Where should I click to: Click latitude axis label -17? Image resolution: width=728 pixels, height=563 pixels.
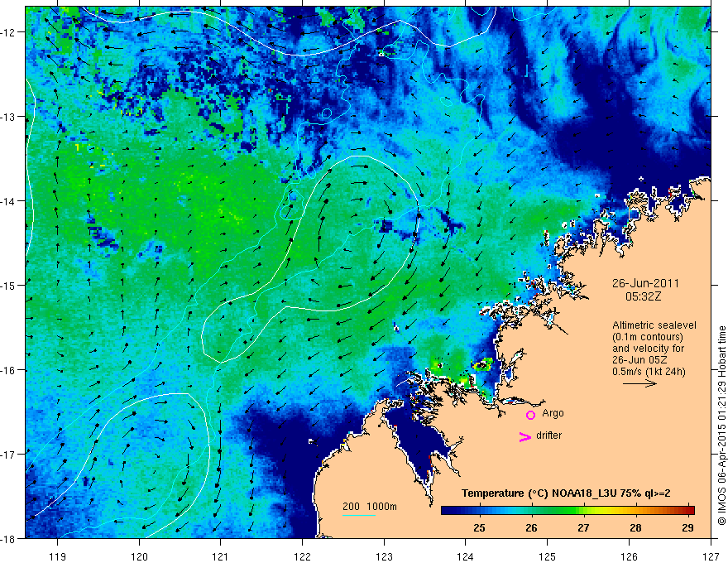point(9,455)
